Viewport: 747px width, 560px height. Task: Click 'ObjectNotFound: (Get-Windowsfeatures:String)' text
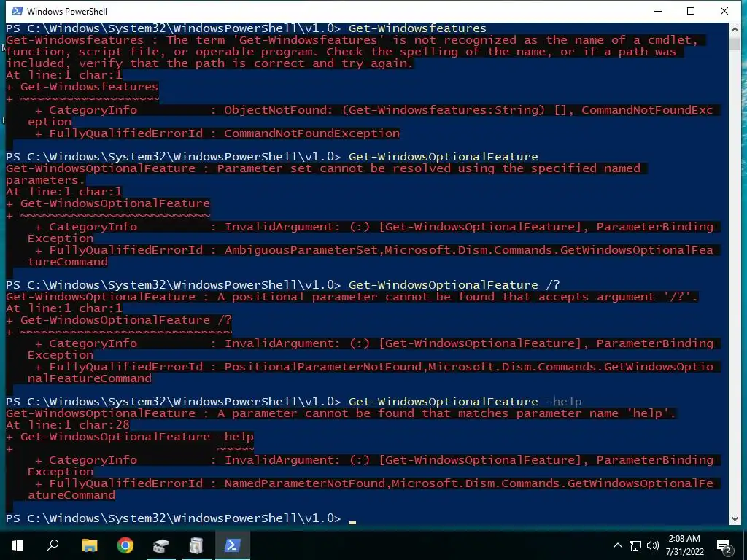pyautogui.click(x=384, y=110)
